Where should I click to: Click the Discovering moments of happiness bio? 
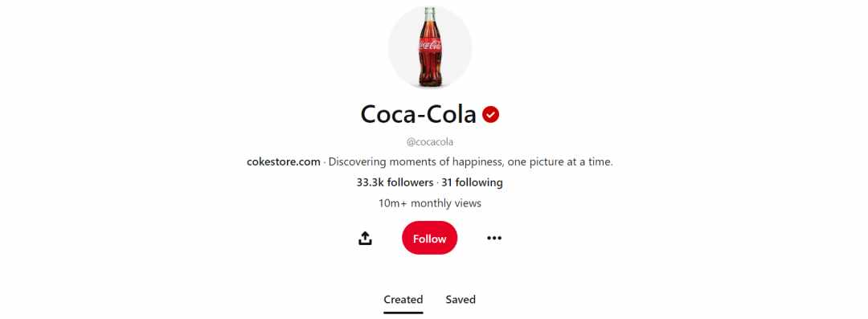(471, 162)
